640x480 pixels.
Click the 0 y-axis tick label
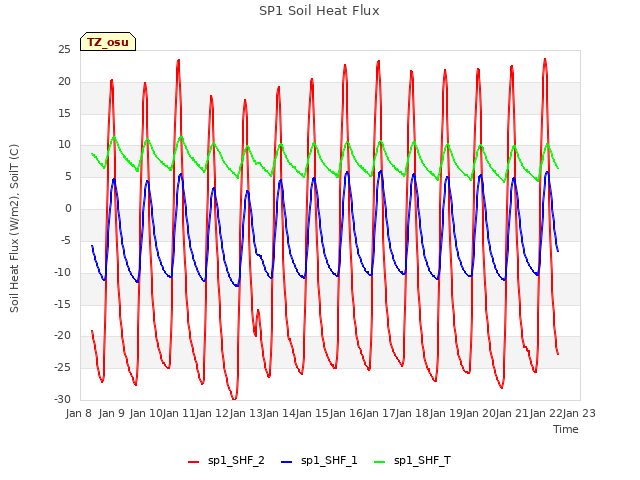click(x=68, y=209)
